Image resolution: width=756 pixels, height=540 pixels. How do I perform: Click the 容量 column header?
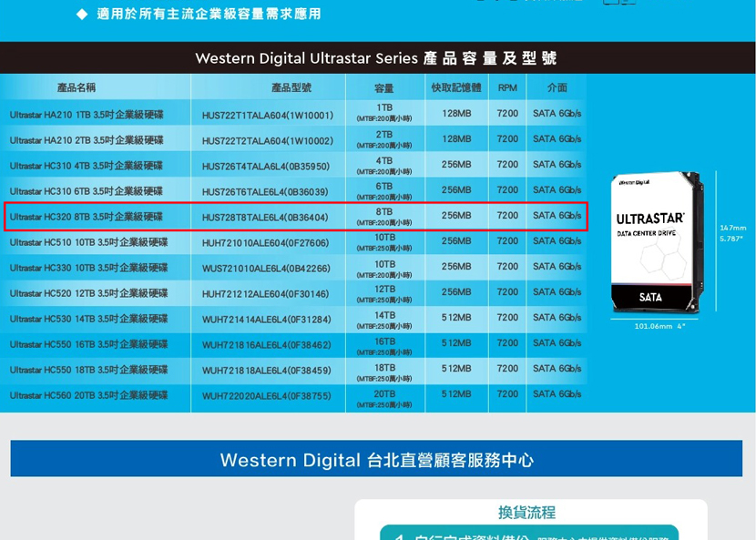(383, 88)
